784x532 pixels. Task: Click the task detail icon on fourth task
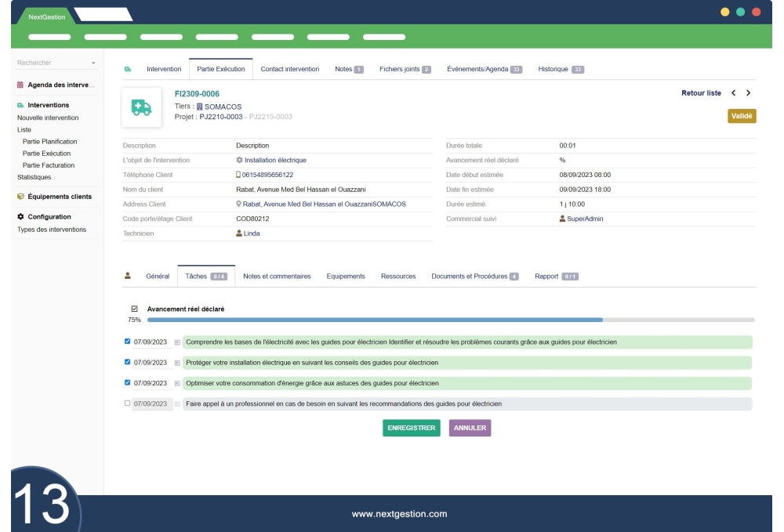pyautogui.click(x=177, y=404)
